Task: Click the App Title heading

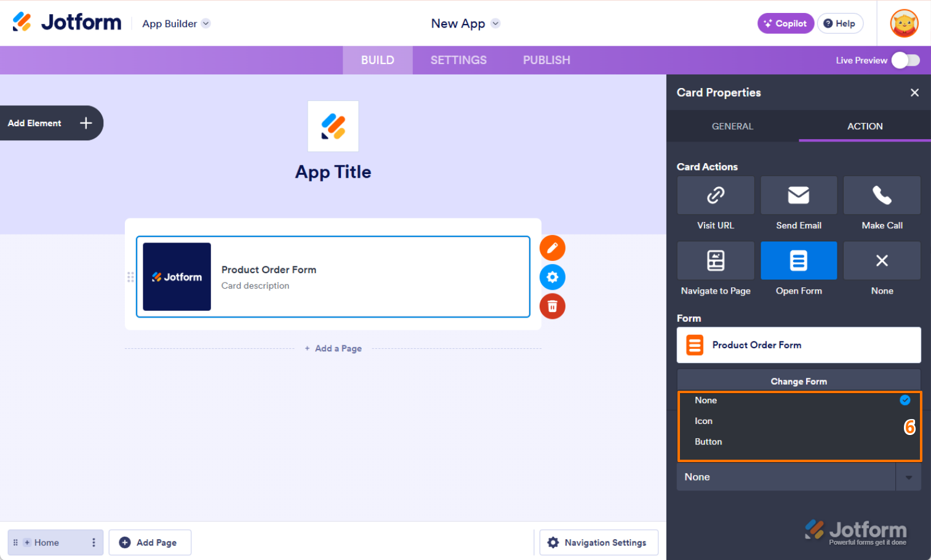Action: [333, 172]
